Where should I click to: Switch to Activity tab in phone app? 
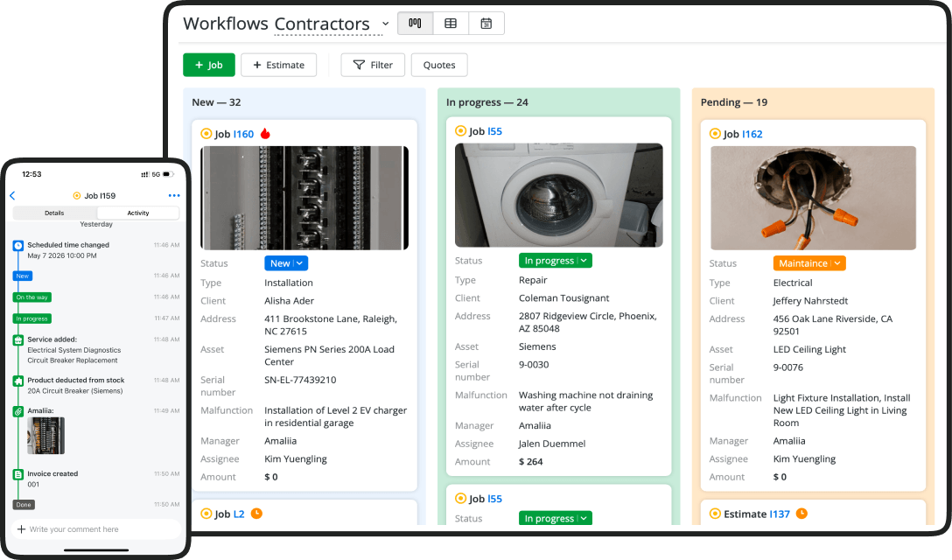138,213
